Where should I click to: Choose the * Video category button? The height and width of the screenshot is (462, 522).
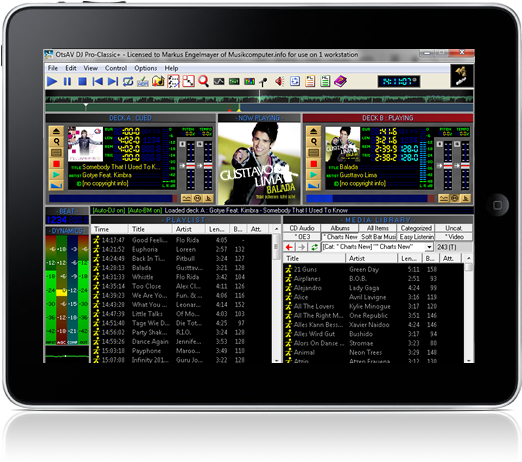(x=454, y=237)
